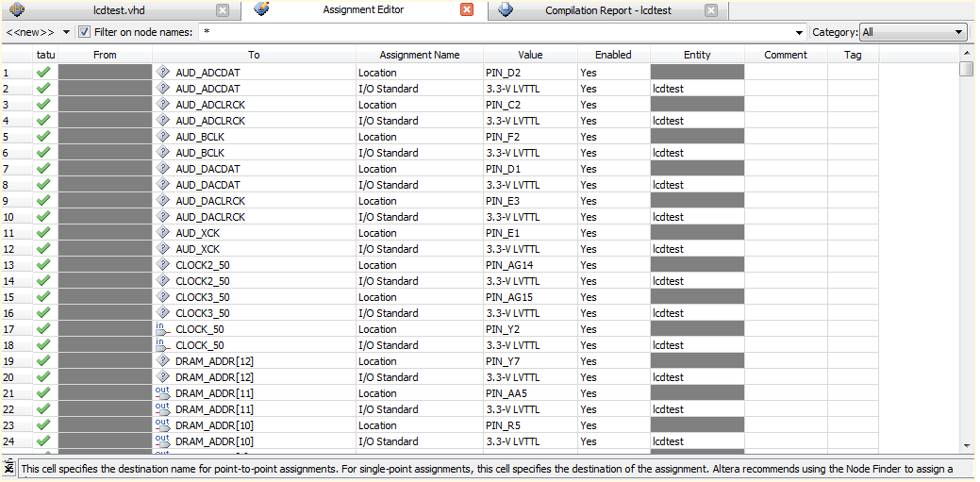The image size is (980, 482).
Task: Click the green status checkmark in row 6
Action: coord(43,153)
